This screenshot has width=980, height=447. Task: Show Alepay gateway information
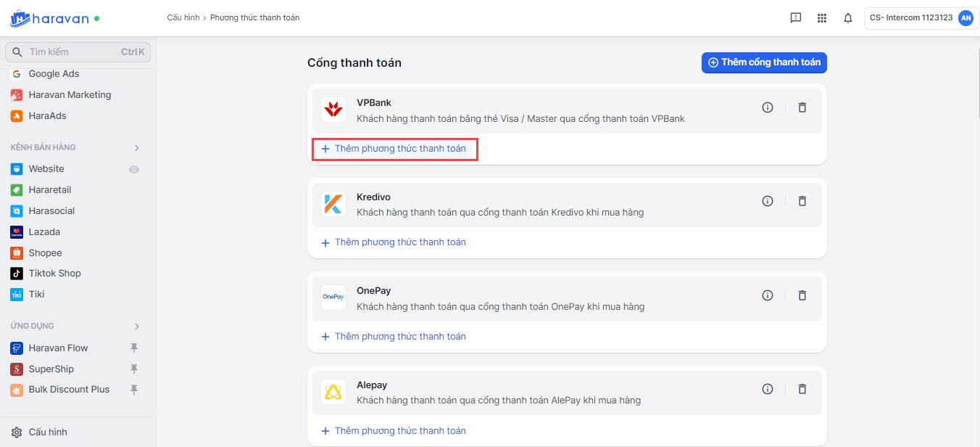[768, 389]
